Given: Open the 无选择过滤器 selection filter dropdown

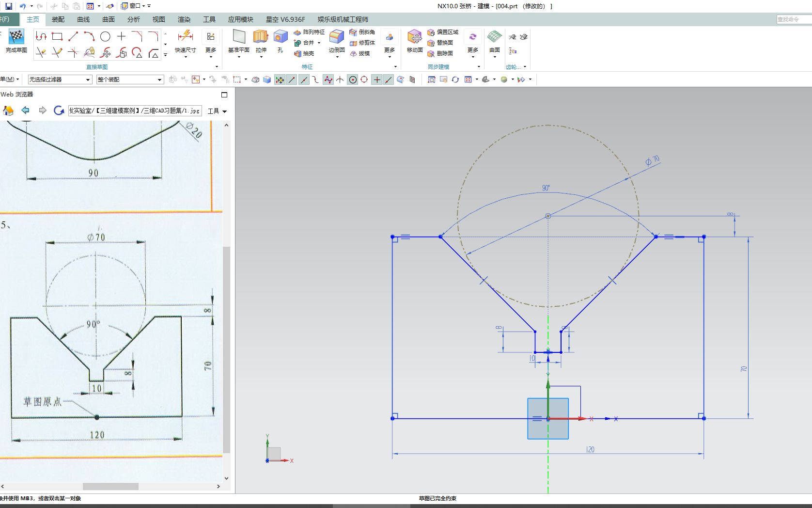Looking at the screenshot, I should tap(88, 79).
